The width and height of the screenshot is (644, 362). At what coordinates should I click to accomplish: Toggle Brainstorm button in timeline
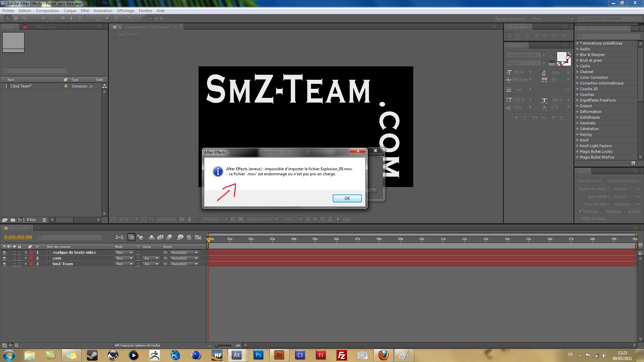180,237
